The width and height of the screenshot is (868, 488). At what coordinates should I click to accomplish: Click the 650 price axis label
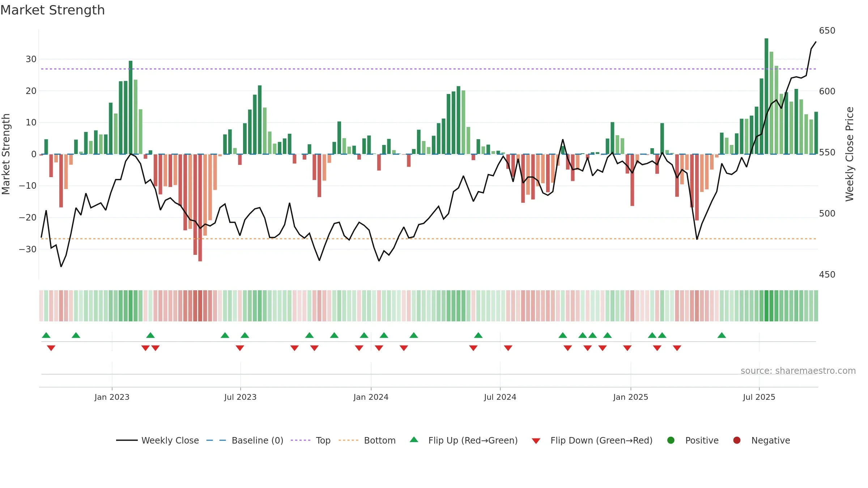(x=827, y=31)
